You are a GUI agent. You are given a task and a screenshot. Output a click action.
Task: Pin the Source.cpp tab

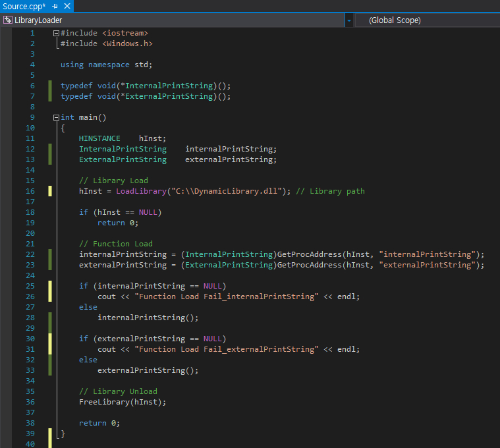[55, 6]
